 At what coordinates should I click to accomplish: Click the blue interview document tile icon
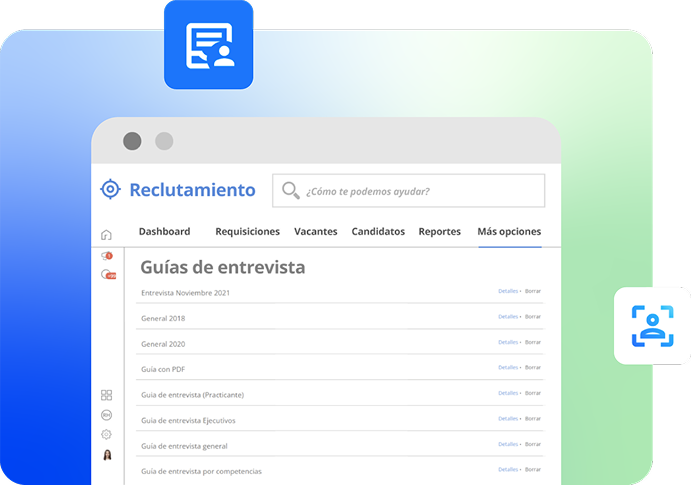point(208,44)
